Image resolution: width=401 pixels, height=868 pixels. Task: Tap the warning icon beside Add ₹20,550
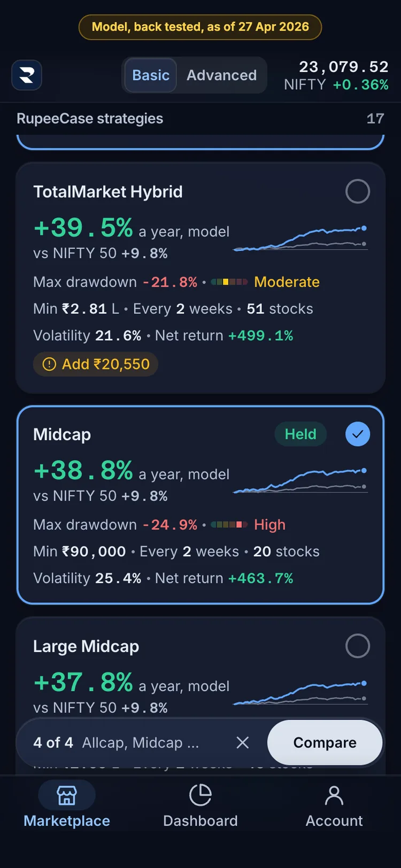[49, 364]
